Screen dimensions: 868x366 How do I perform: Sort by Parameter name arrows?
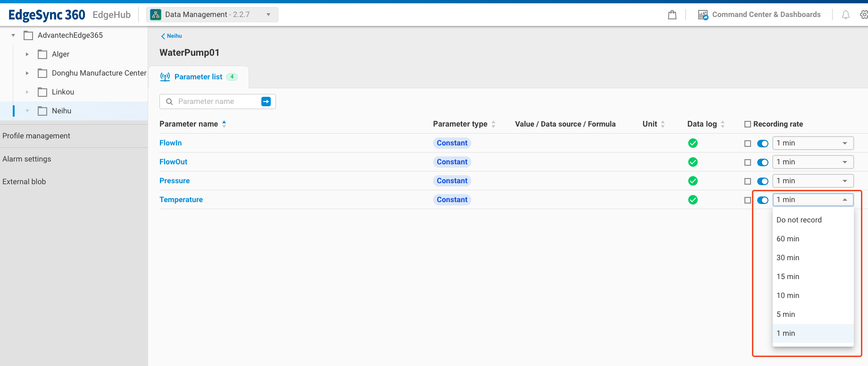point(224,124)
